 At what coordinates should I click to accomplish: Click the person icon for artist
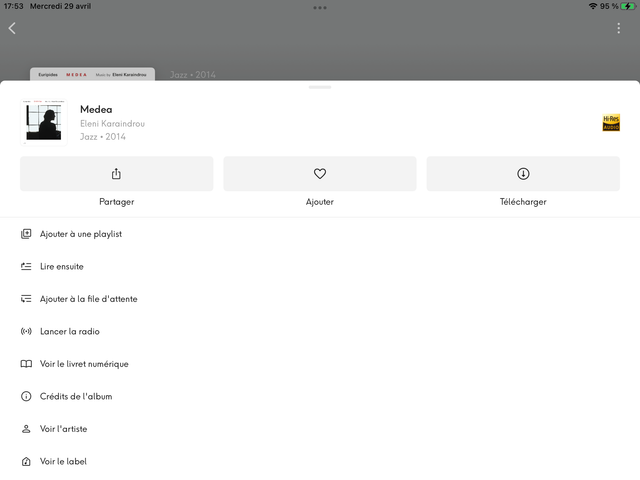pyautogui.click(x=26, y=429)
